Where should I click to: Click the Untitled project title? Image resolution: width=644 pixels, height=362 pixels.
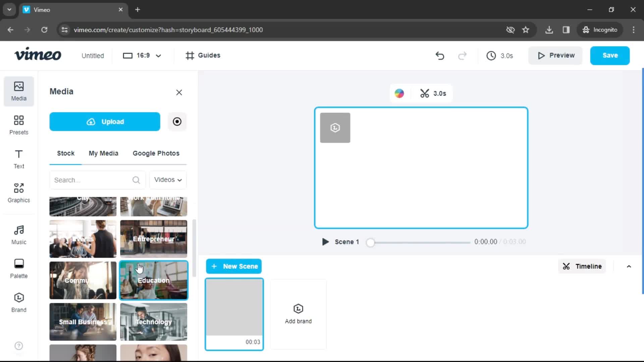coord(93,56)
